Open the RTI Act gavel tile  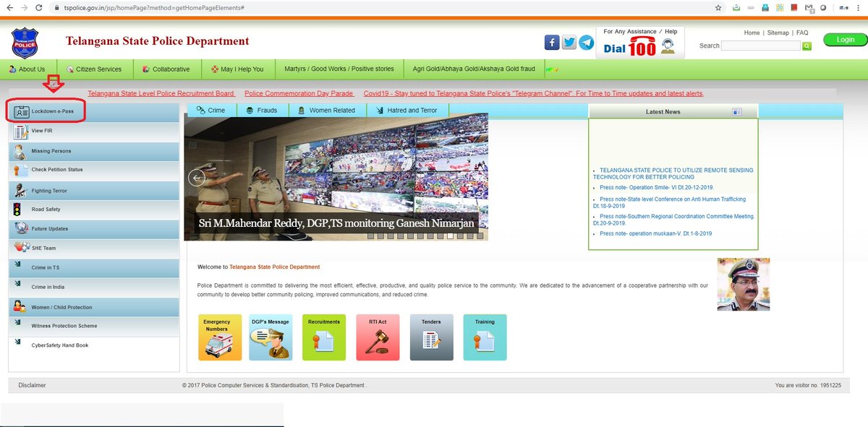click(378, 337)
